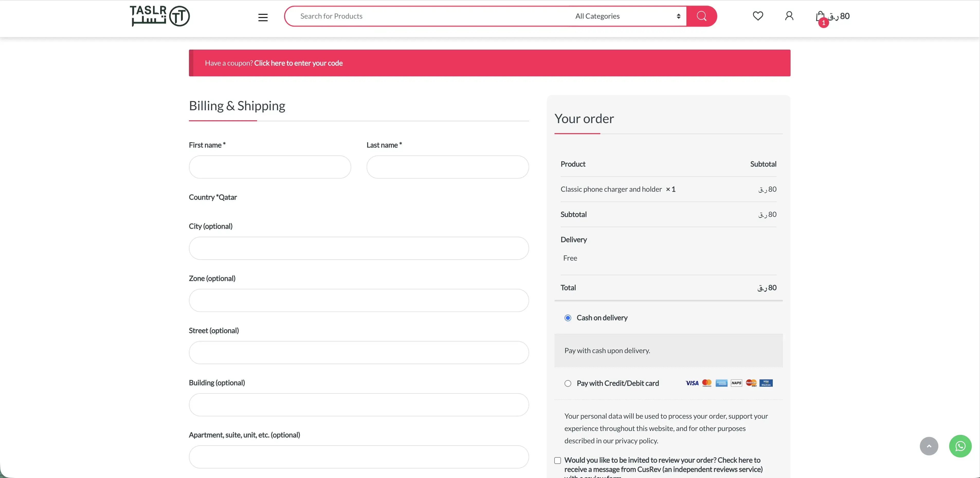Select Cash on delivery payment
This screenshot has width=980, height=478.
click(568, 318)
